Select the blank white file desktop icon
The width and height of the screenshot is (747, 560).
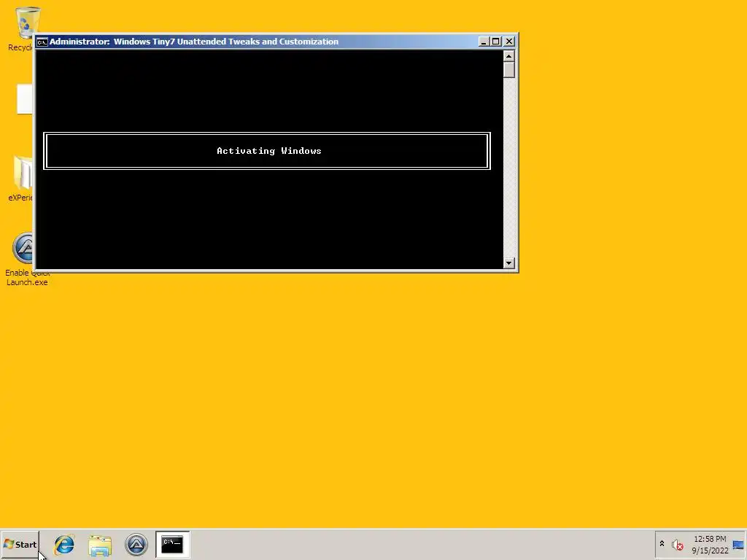click(24, 99)
